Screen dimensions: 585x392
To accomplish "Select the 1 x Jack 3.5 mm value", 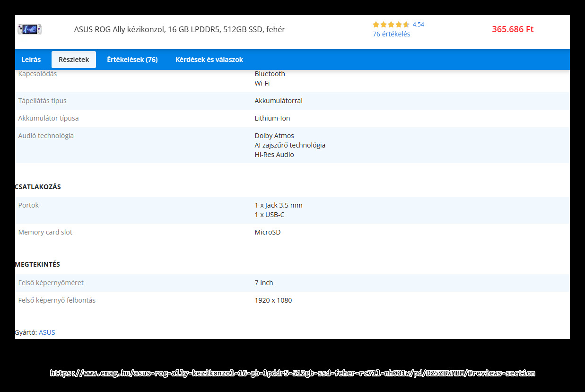I will coord(279,205).
